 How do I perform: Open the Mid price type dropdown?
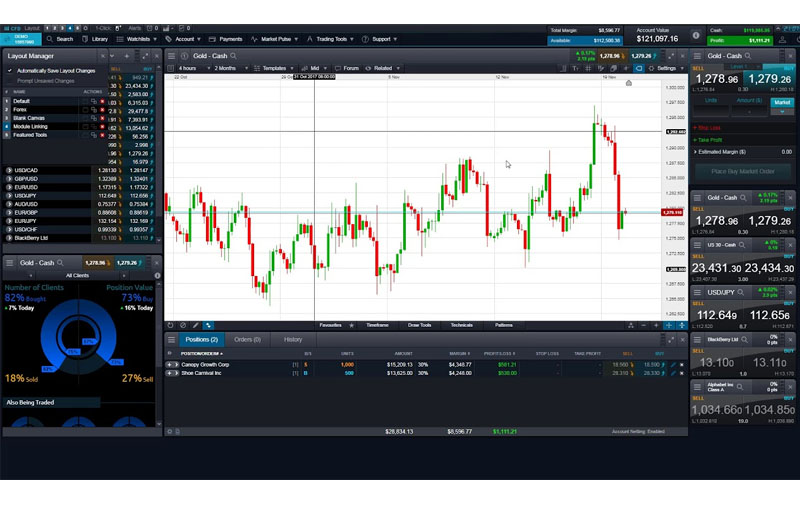[314, 68]
